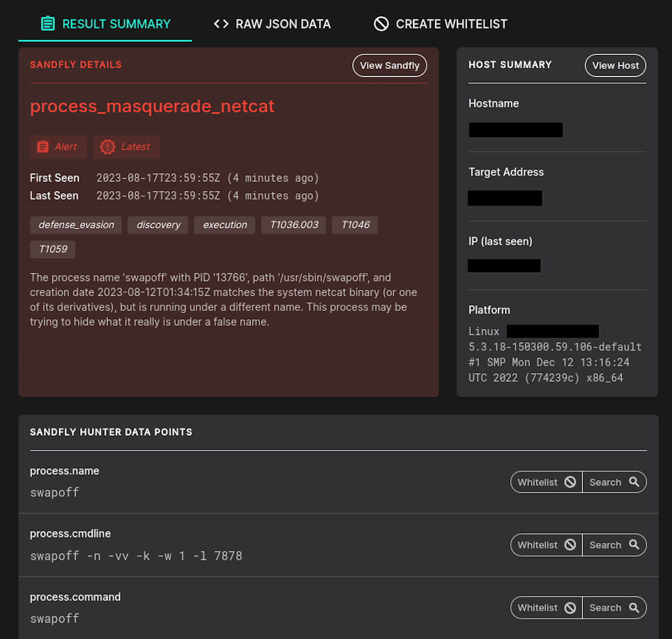Select the defense_evasion tag
This screenshot has height=639, width=672.
coord(76,225)
